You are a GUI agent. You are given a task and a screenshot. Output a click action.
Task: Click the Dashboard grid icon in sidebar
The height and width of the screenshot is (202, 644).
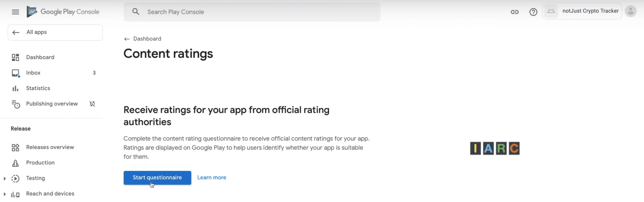coord(15,57)
